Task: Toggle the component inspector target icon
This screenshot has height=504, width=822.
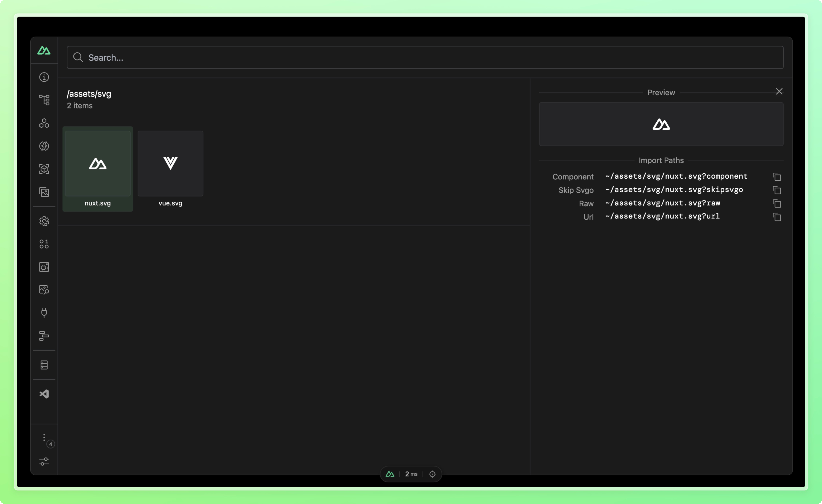Action: pyautogui.click(x=432, y=474)
